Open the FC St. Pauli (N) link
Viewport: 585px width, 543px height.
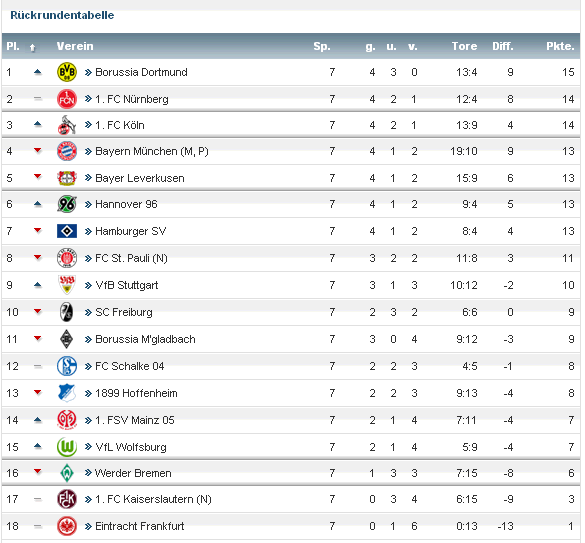131,258
